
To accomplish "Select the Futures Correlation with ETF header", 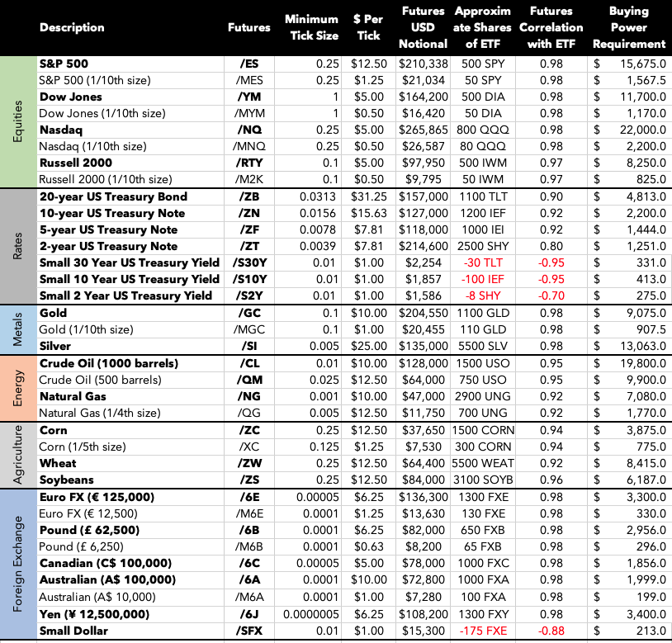I will tap(551, 27).
